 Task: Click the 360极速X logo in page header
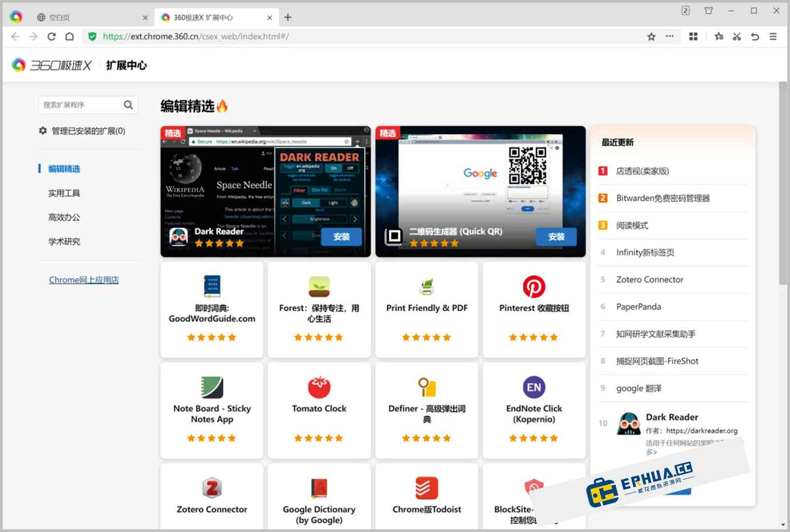point(52,65)
